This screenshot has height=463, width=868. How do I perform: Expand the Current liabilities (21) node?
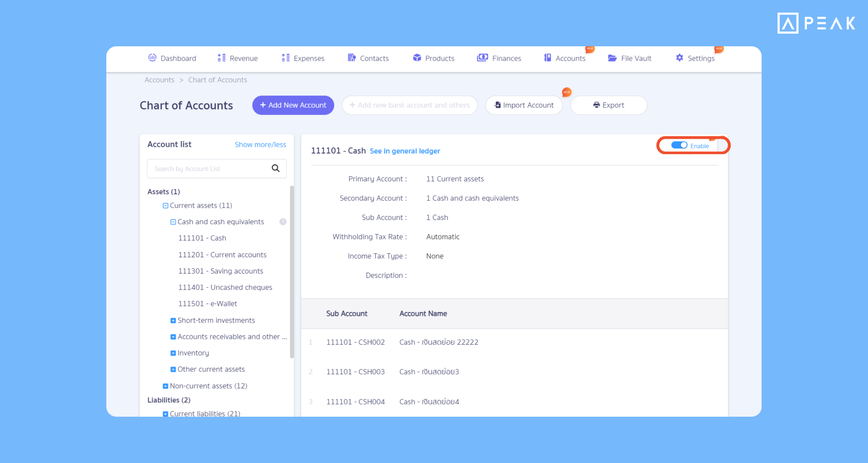coord(165,414)
